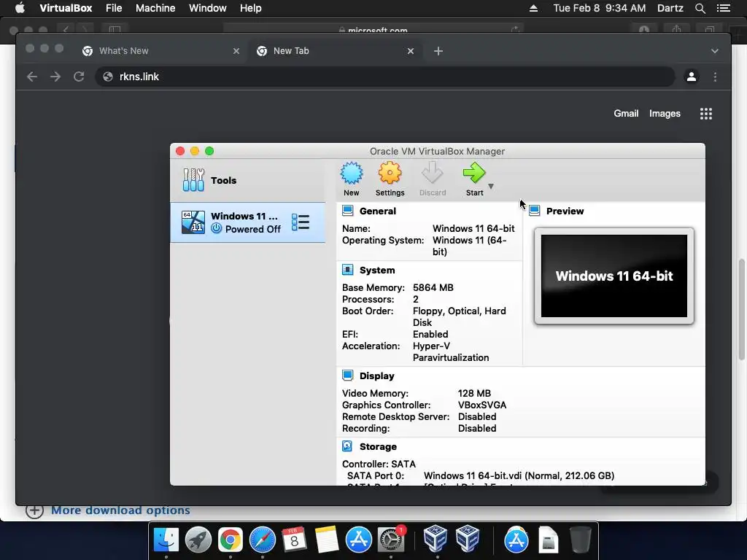Open the Windows 11 VM list menu icon
Image resolution: width=747 pixels, height=560 pixels.
(301, 222)
